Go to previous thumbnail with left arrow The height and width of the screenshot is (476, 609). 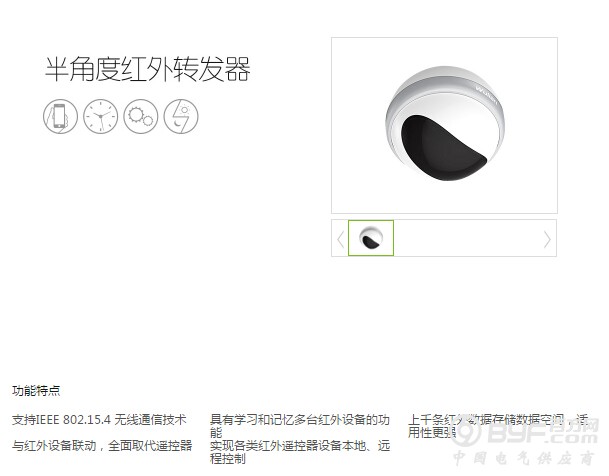click(341, 239)
